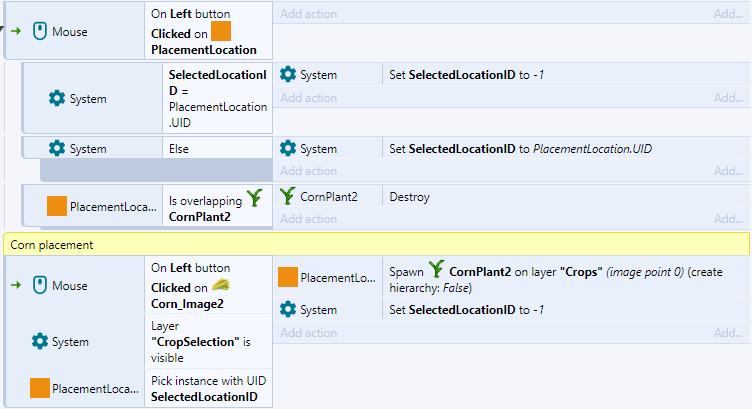Click Add... at right of Corn placement event
The image size is (752, 409).
pos(728,333)
